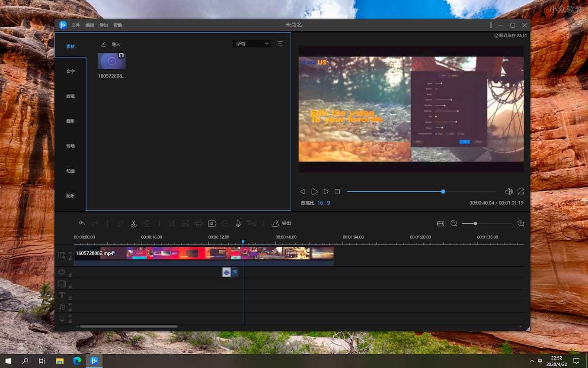This screenshot has width=588, height=368.
Task: Click the crop tool icon
Action: [x=172, y=223]
